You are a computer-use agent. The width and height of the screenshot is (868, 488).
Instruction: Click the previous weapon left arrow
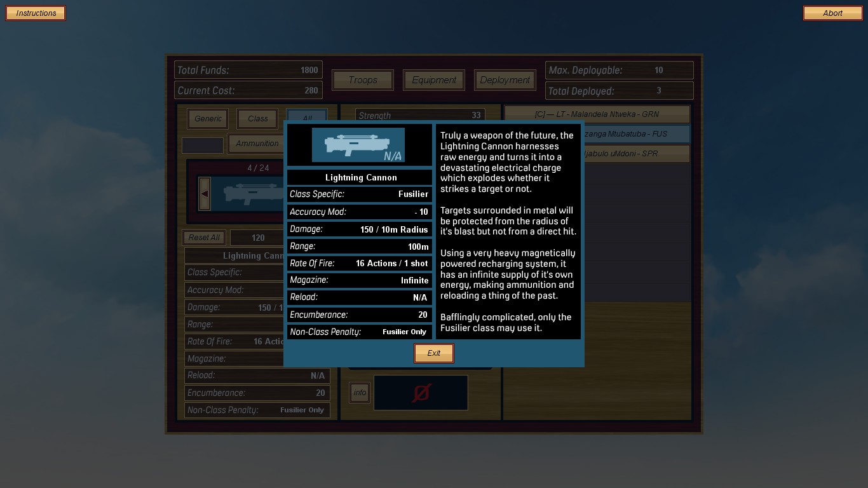(205, 193)
